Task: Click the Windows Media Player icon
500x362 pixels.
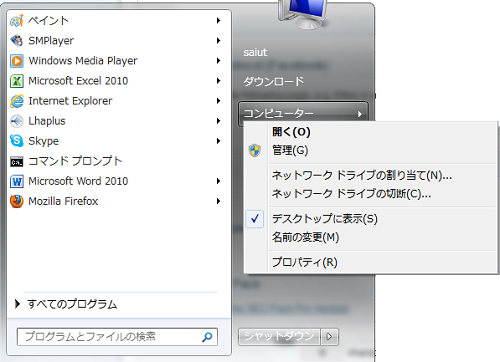Action: point(17,61)
